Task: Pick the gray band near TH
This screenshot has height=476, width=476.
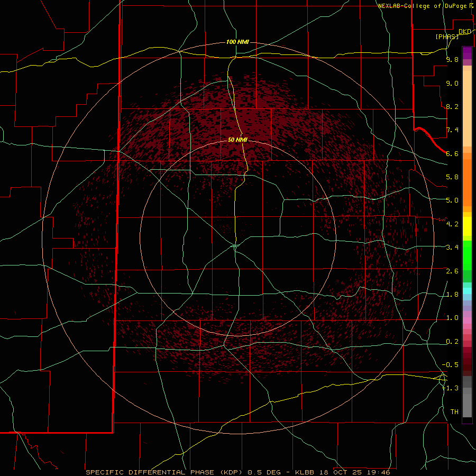Action: tap(467, 405)
